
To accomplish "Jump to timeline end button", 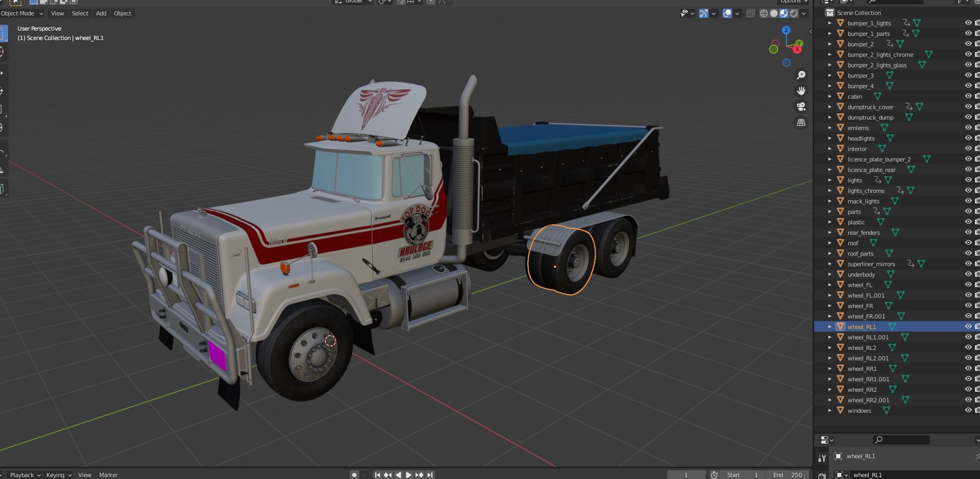I will (x=430, y=475).
